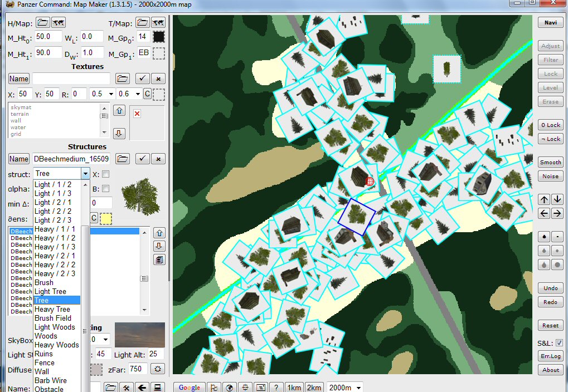Click the question mark help button

coord(276,388)
